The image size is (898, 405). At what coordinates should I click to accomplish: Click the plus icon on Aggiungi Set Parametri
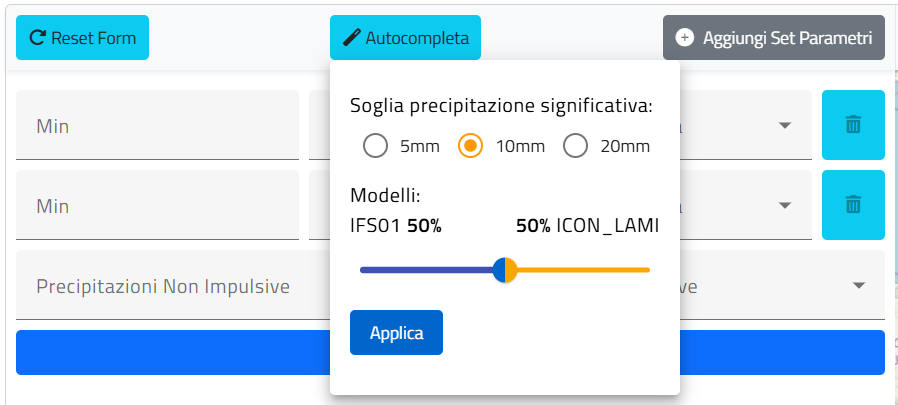coord(685,38)
